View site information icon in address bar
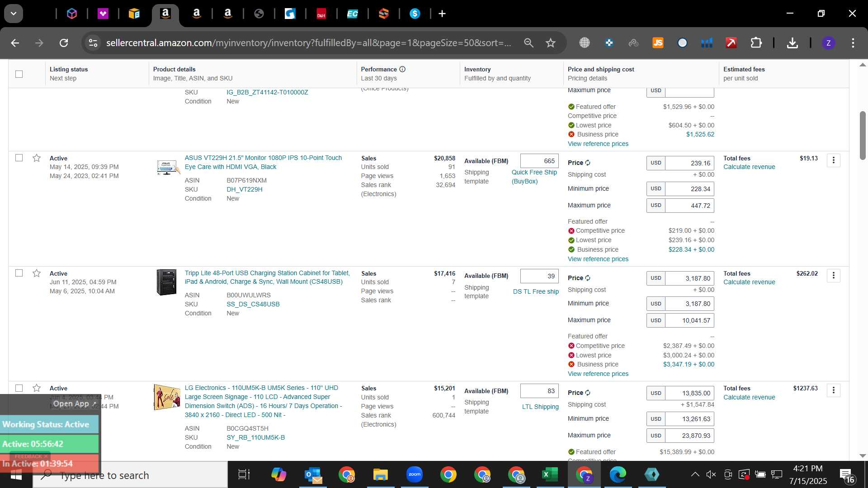 point(93,43)
